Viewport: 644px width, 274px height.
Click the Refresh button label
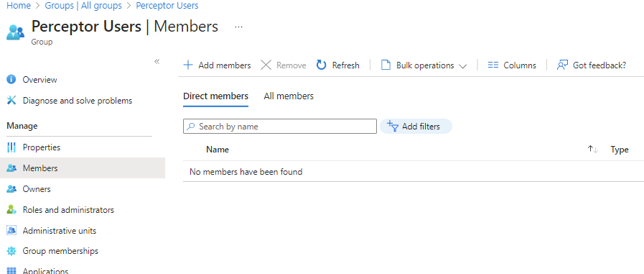pyautogui.click(x=346, y=65)
